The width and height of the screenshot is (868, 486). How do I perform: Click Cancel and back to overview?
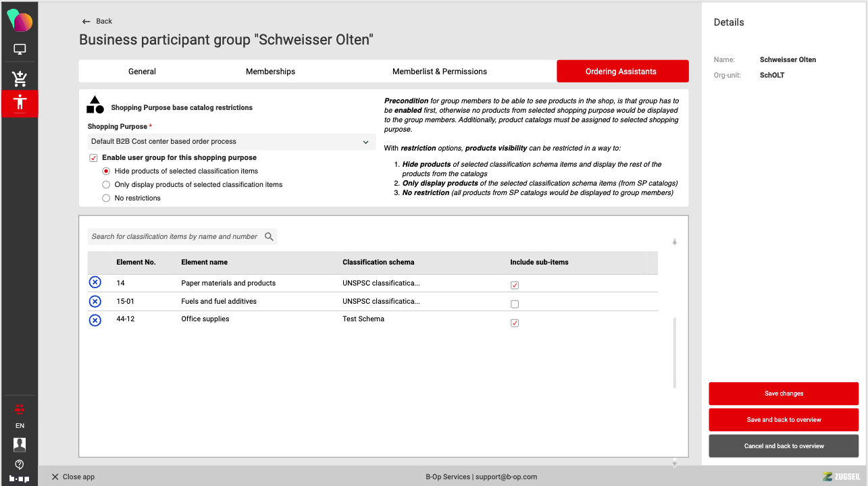point(784,446)
